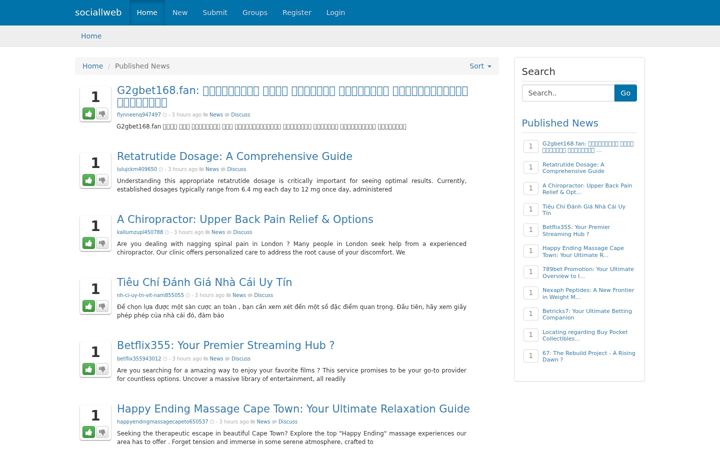This screenshot has width=720, height=450.
Task: Focus the Search input field
Action: click(x=568, y=93)
